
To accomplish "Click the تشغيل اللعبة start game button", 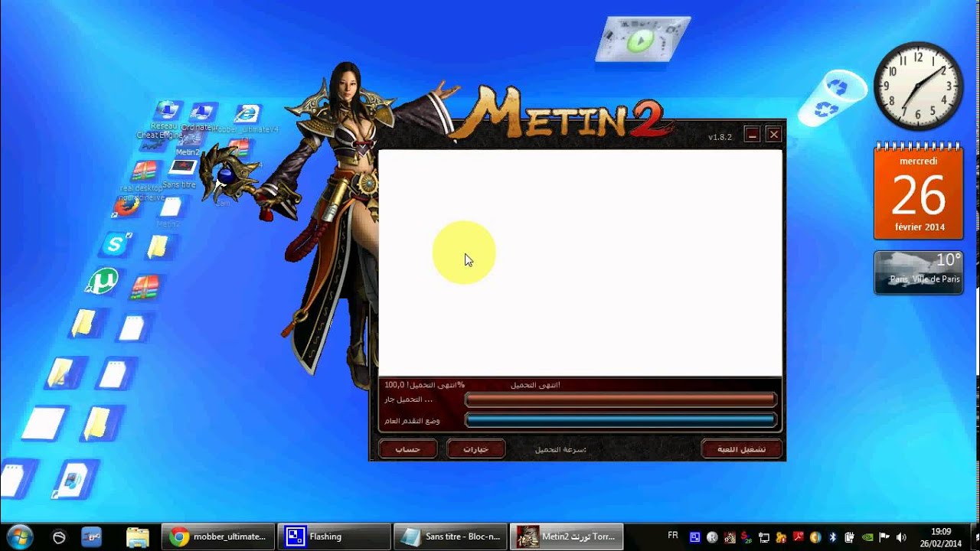I will (742, 449).
